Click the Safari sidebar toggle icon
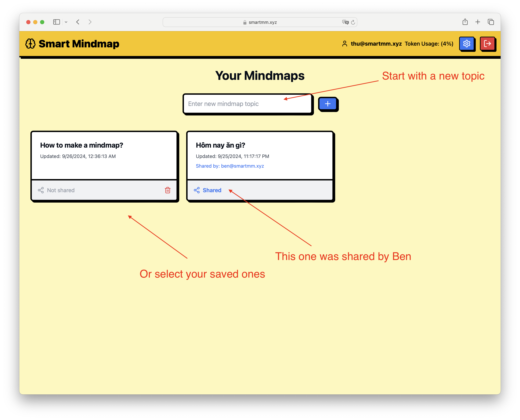Viewport: 520px width, 420px height. tap(56, 22)
